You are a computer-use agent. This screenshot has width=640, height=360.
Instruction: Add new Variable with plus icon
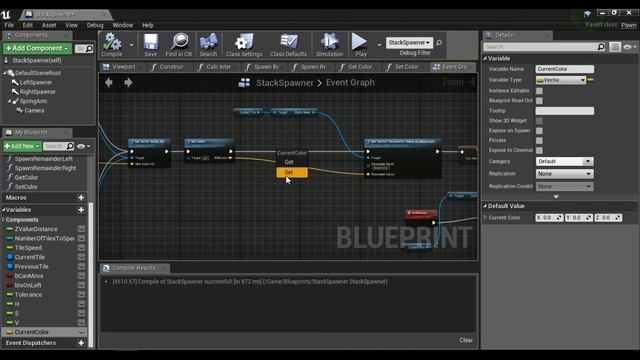pyautogui.click(x=81, y=210)
